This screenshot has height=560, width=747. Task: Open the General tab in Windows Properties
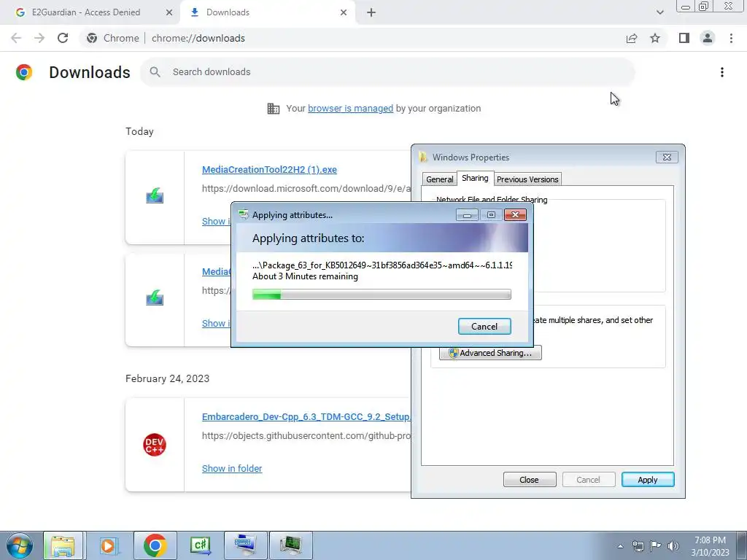[x=439, y=179]
